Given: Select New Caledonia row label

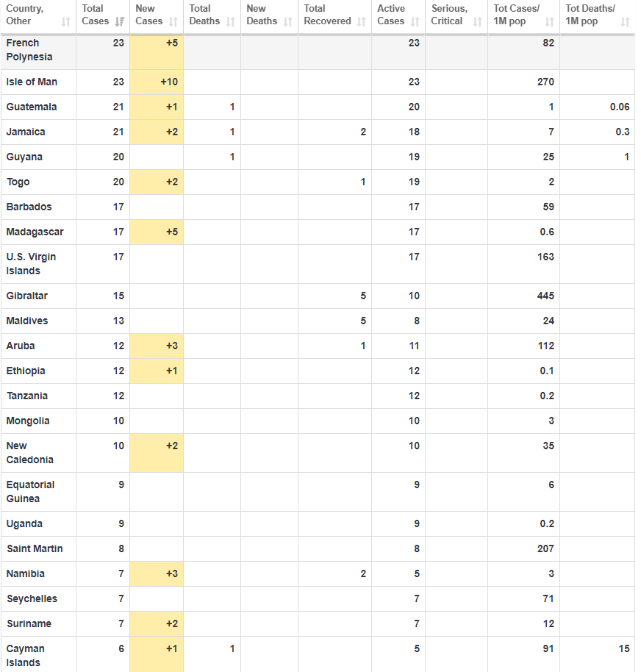Looking at the screenshot, I should coord(29,452).
